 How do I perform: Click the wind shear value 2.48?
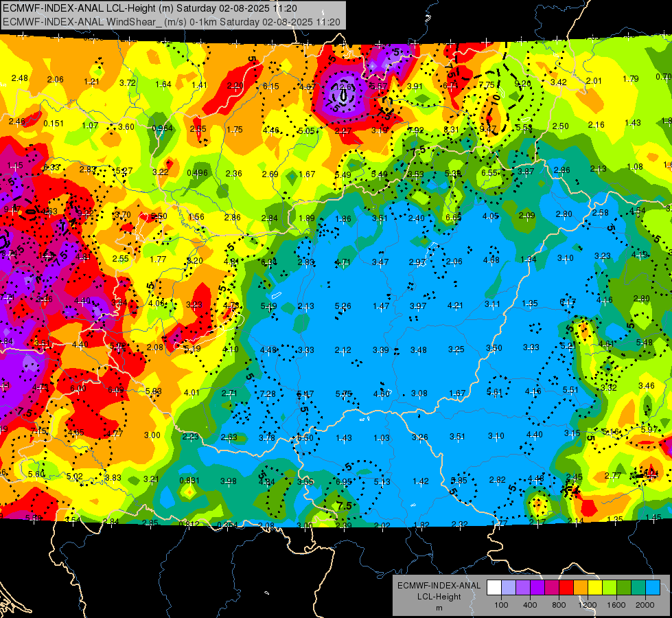click(20, 78)
